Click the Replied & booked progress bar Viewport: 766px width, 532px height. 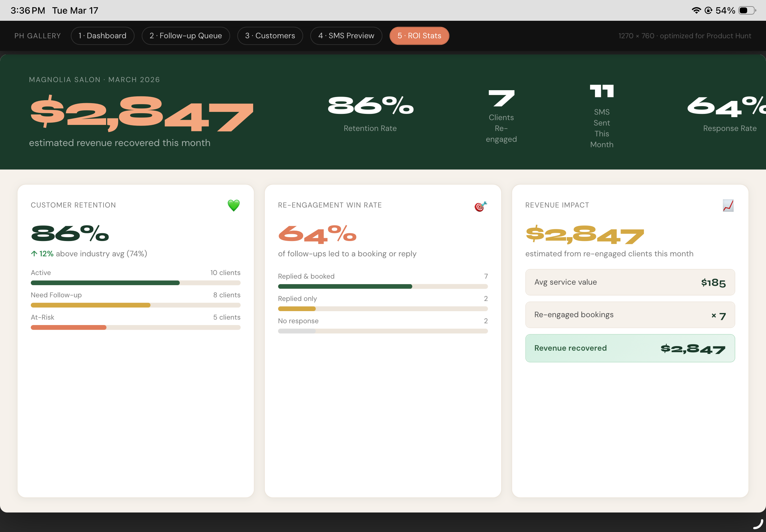tap(382, 286)
